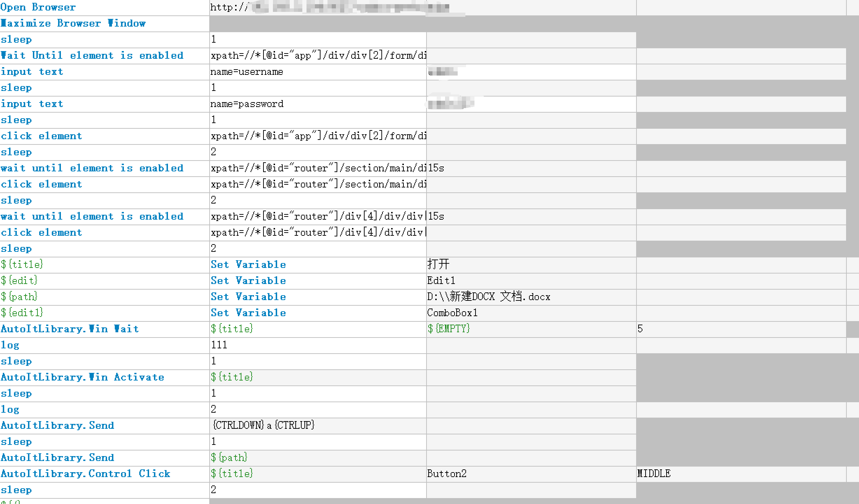
Task: Select the AutoItLibrary.Win Activate keyword
Action: pos(82,377)
